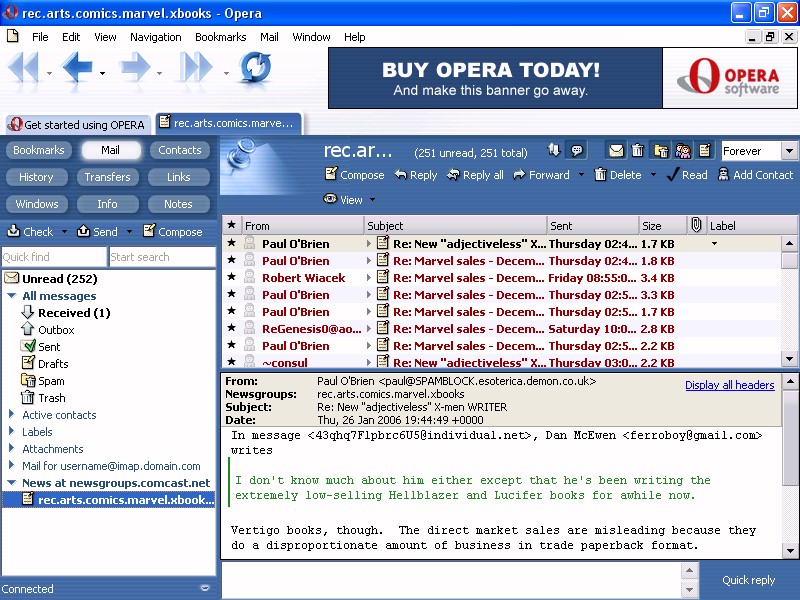Delete the selected message
The width and height of the screenshot is (800, 600).
(618, 175)
